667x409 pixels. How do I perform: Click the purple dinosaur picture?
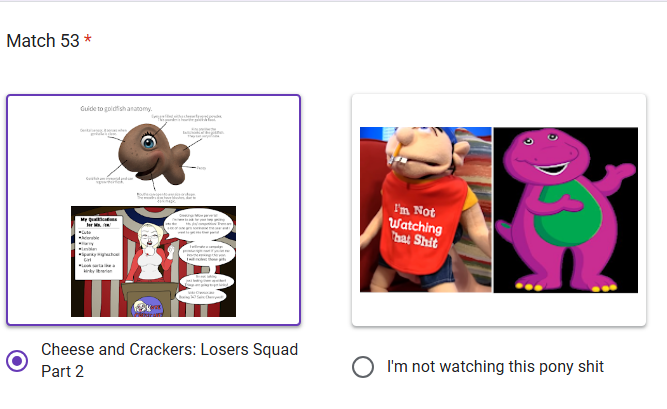point(566,210)
